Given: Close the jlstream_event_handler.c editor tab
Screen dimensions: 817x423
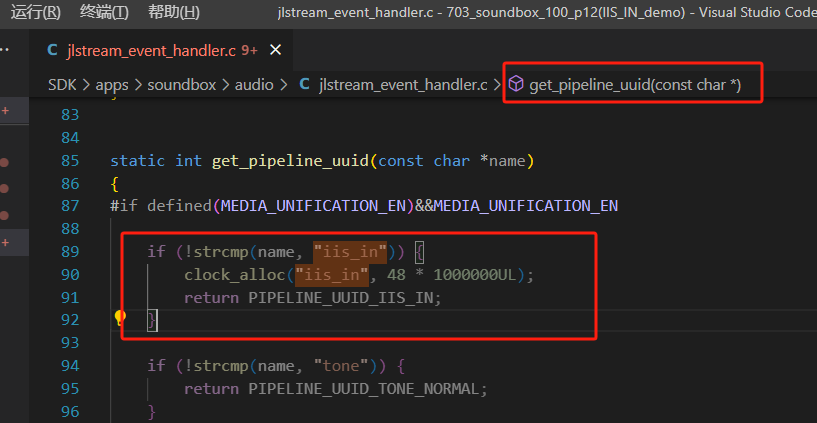Looking at the screenshot, I should (x=275, y=50).
